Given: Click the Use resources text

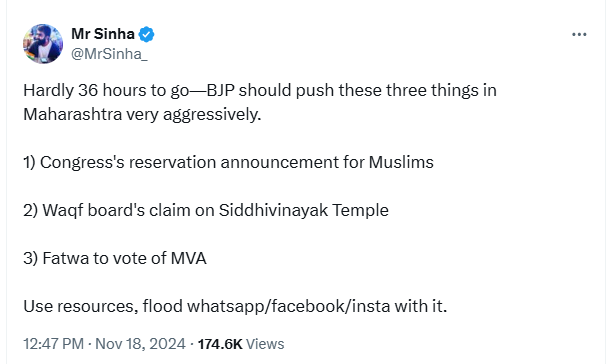Looking at the screenshot, I should coord(80,307).
